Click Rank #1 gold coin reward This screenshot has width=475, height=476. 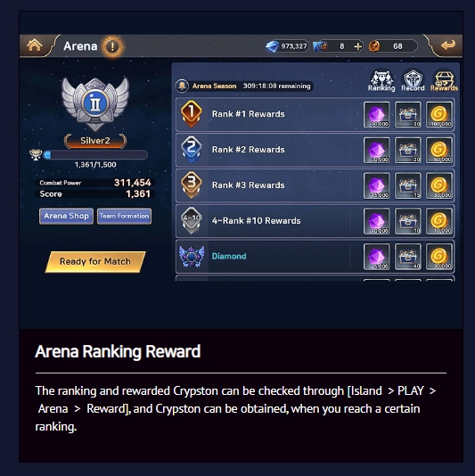(438, 114)
